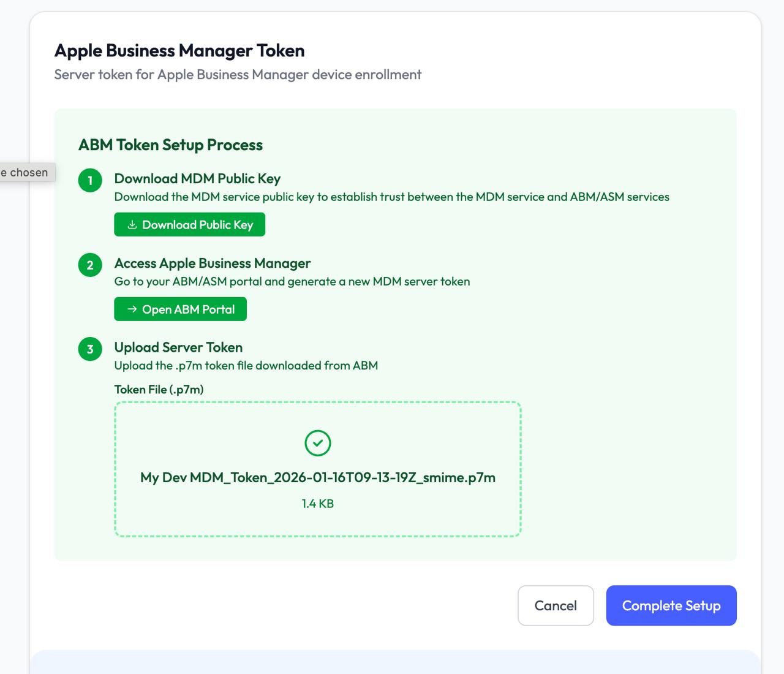Click the Token File (.p7m) label
Viewport: 784px width, 674px height.
(x=159, y=390)
